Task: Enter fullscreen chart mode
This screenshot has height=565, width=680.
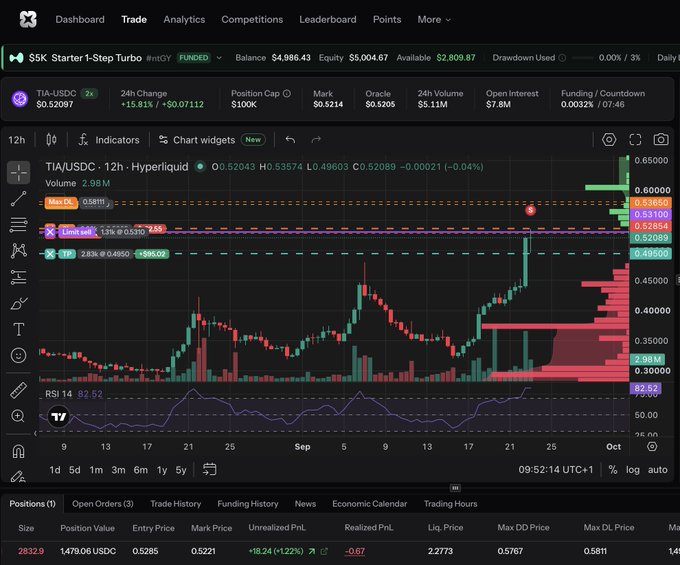Action: point(635,140)
